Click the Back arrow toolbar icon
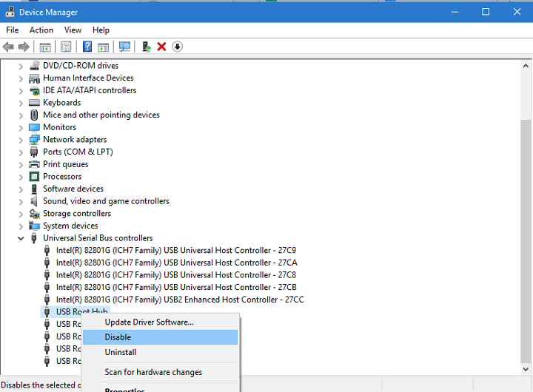Image resolution: width=533 pixels, height=392 pixels. click(x=8, y=47)
